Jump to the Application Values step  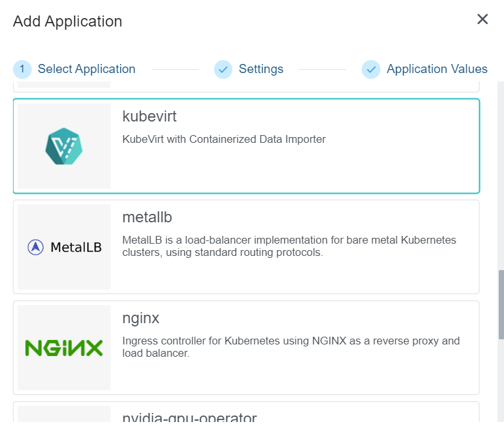coord(437,69)
